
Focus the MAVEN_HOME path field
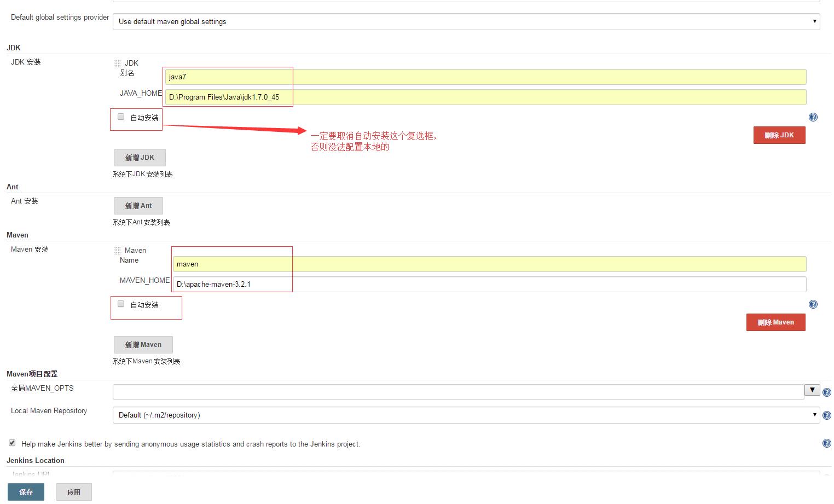point(490,284)
